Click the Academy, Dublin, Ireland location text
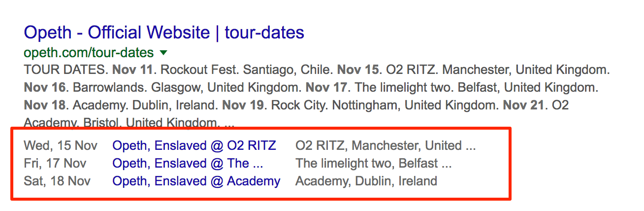Viewport: 644px width, 211px height. (x=366, y=181)
